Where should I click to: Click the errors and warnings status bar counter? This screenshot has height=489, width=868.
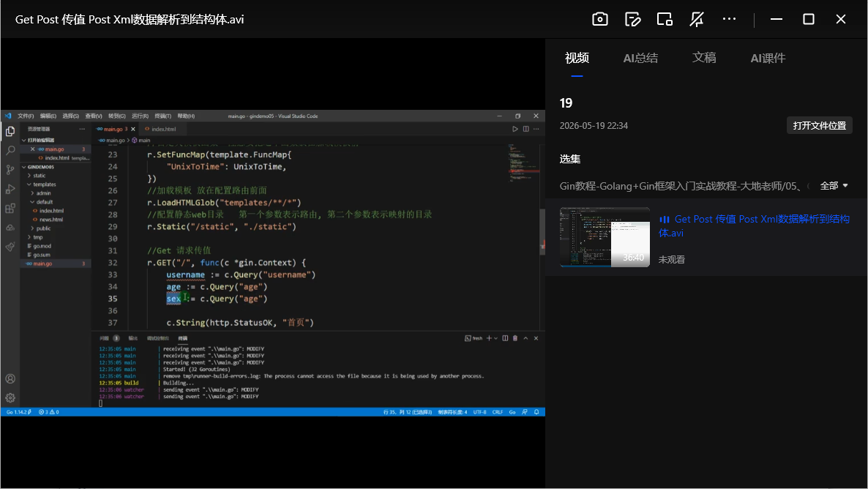coord(49,412)
